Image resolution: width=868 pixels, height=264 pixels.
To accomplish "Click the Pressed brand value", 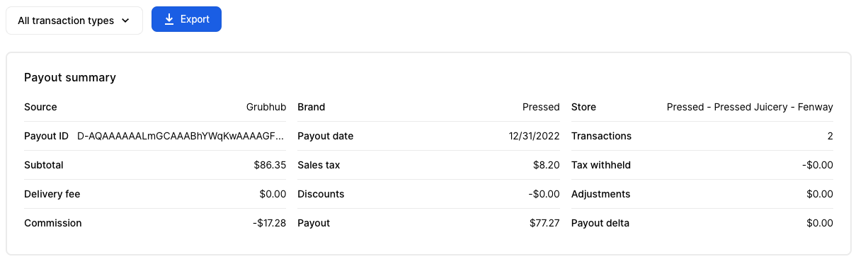I will pos(541,107).
